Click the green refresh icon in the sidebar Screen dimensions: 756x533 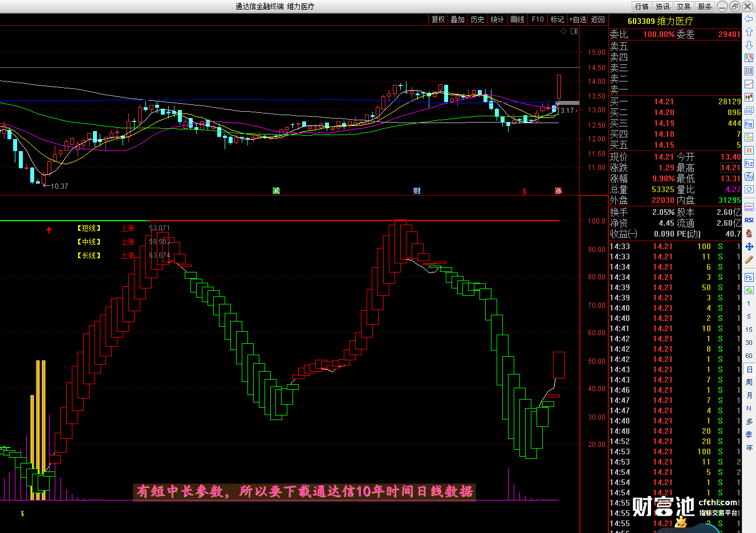tap(749, 290)
